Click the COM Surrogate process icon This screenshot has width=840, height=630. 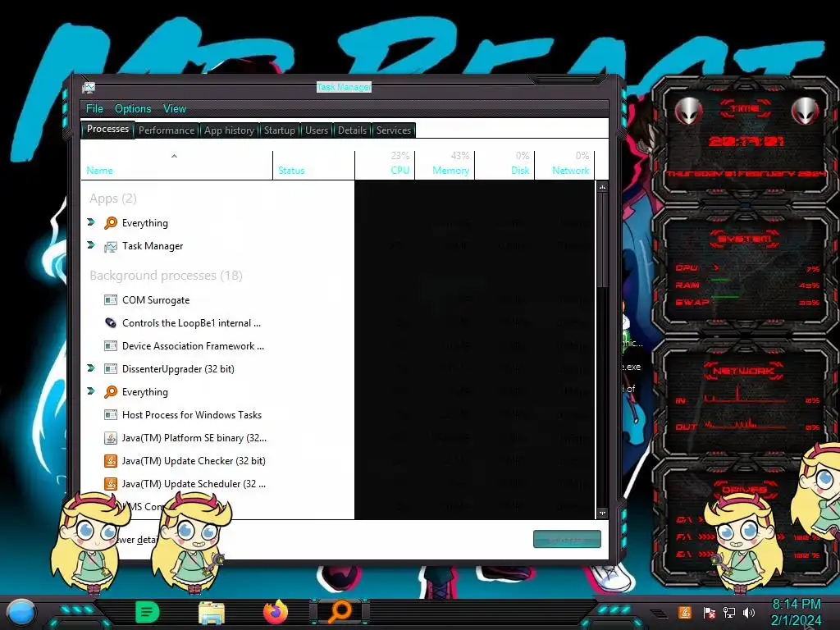tap(111, 300)
